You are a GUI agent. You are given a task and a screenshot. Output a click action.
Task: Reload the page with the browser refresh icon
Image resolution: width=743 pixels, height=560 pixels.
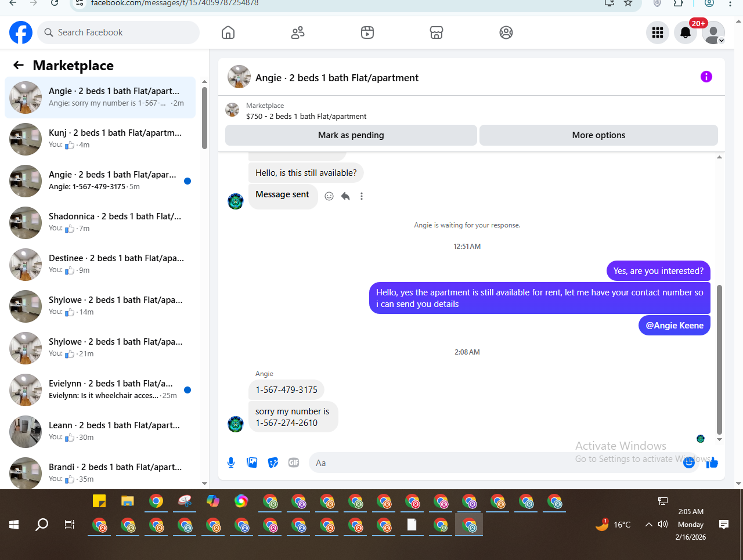point(55,3)
